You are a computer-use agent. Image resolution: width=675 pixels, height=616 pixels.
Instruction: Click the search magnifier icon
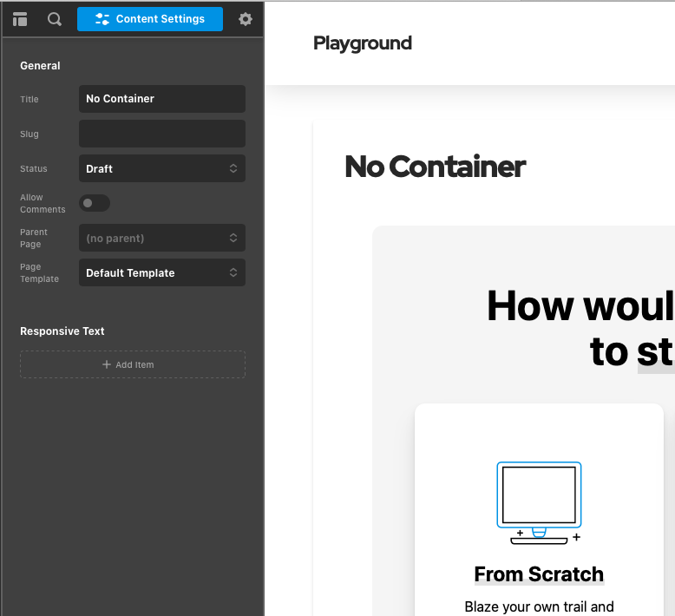click(x=55, y=19)
